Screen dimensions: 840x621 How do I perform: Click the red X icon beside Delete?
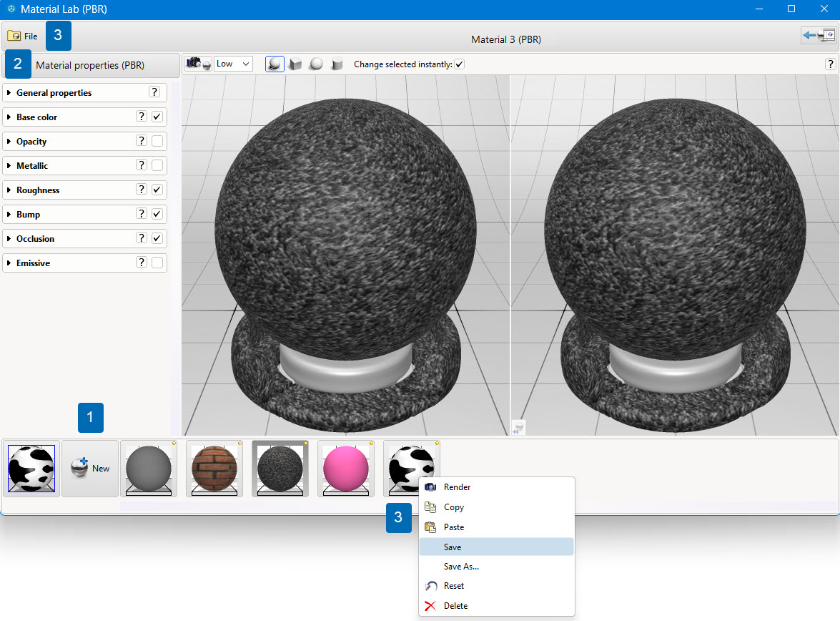pyautogui.click(x=430, y=605)
